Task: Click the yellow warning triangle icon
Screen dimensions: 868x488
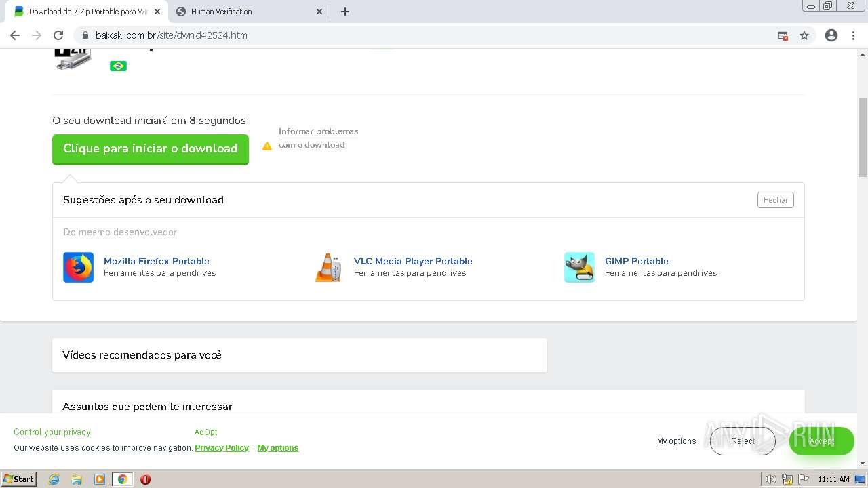Action: click(267, 146)
